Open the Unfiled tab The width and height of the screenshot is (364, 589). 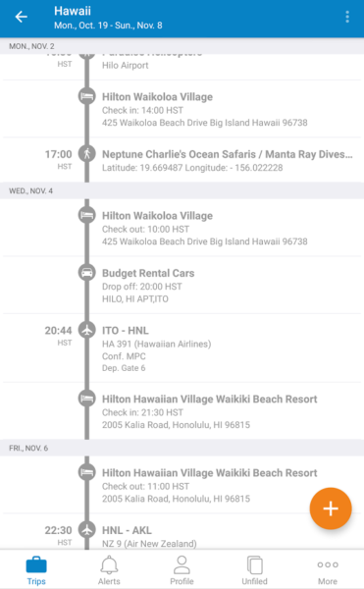[x=255, y=569]
